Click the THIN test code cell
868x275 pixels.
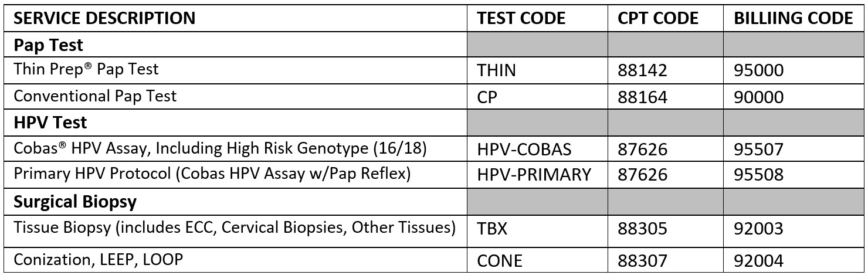coord(497,71)
